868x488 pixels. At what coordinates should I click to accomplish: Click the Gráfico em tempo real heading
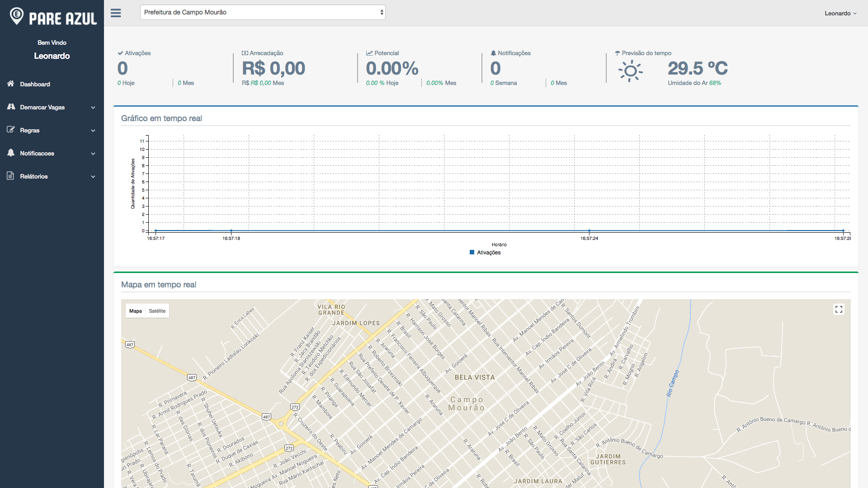[x=161, y=118]
